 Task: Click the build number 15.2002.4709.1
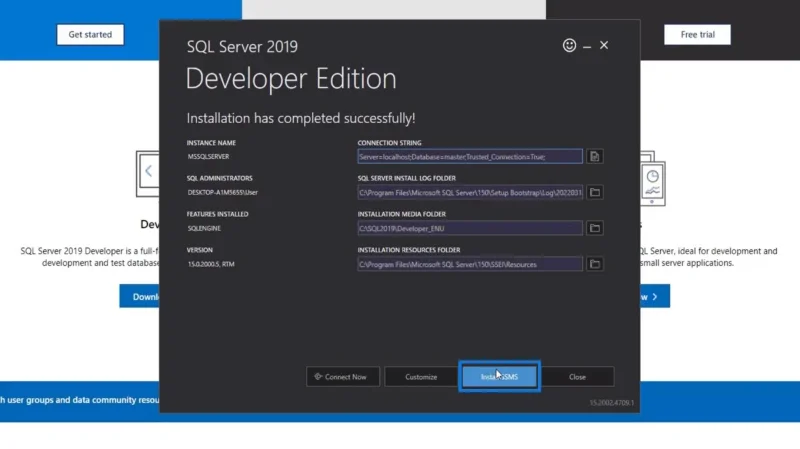tap(612, 403)
